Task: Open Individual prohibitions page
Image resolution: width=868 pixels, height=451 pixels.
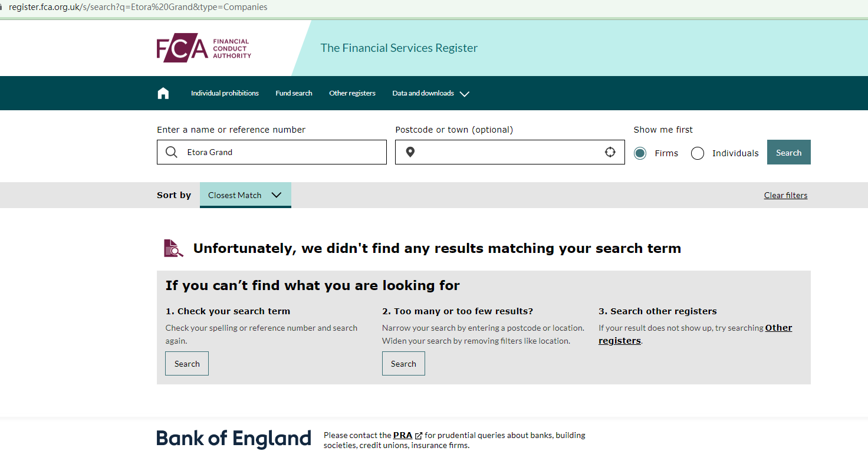Action: pos(225,93)
